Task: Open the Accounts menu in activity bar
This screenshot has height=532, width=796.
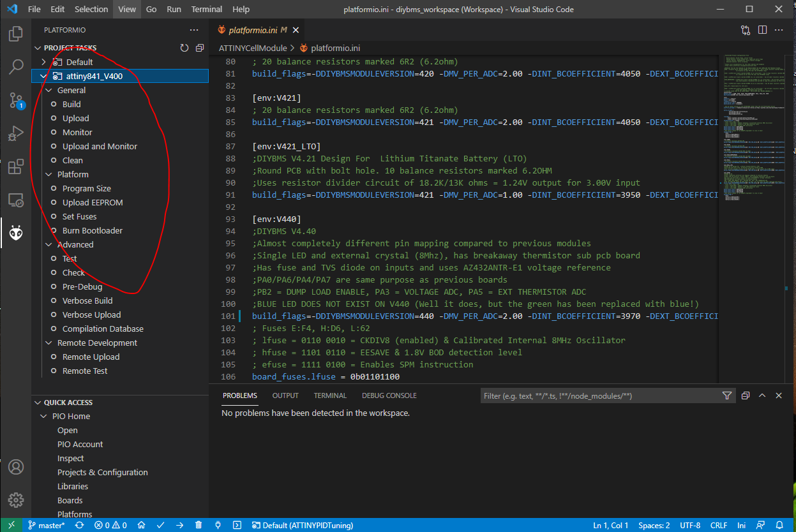Action: tap(16, 467)
